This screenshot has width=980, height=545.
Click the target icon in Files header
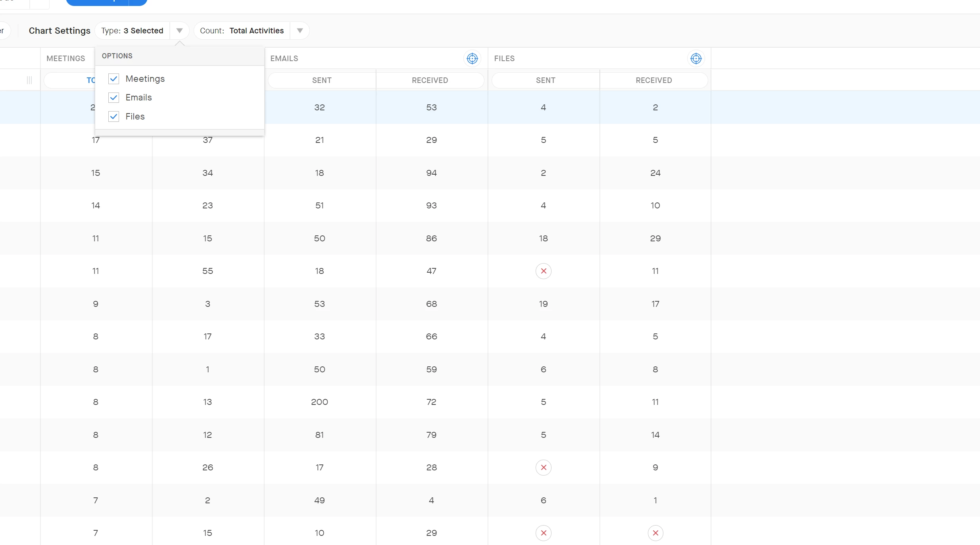tap(696, 59)
